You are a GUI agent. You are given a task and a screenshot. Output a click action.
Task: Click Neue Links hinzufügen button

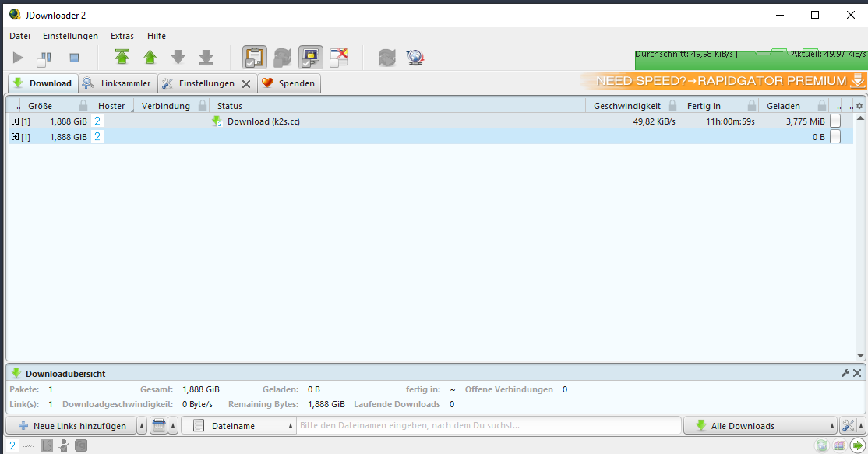(72, 426)
